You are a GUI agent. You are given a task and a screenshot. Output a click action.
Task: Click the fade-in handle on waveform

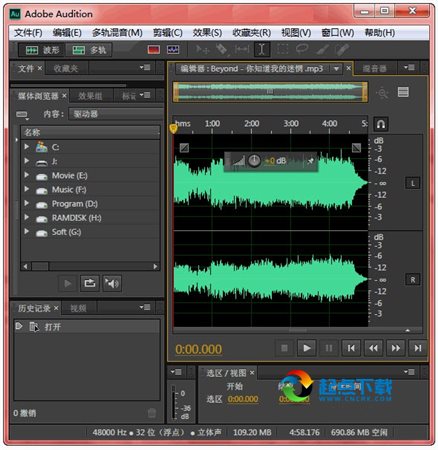[184, 147]
